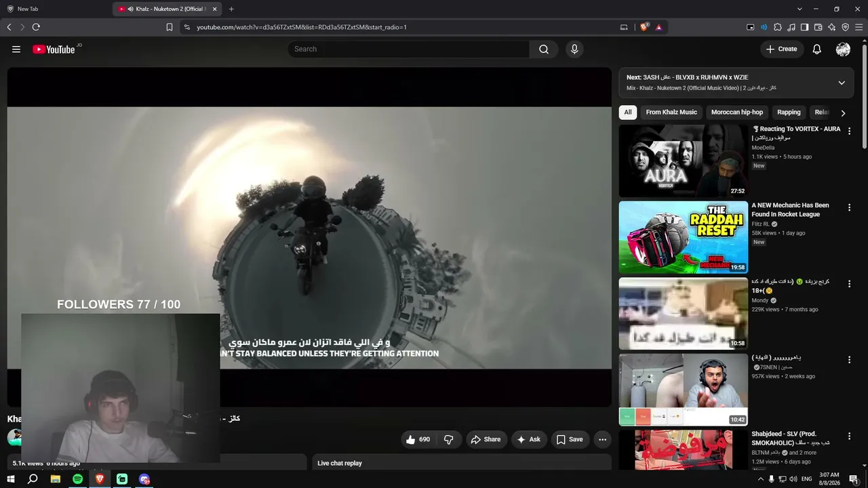Open YouTube notifications bell
The image size is (868, 488).
point(817,49)
